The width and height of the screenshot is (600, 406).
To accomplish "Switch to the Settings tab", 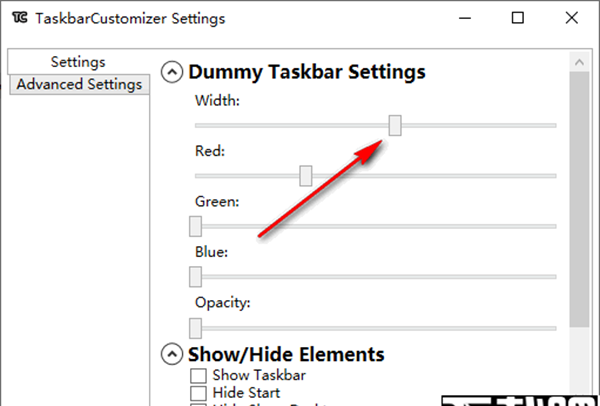I will (78, 62).
